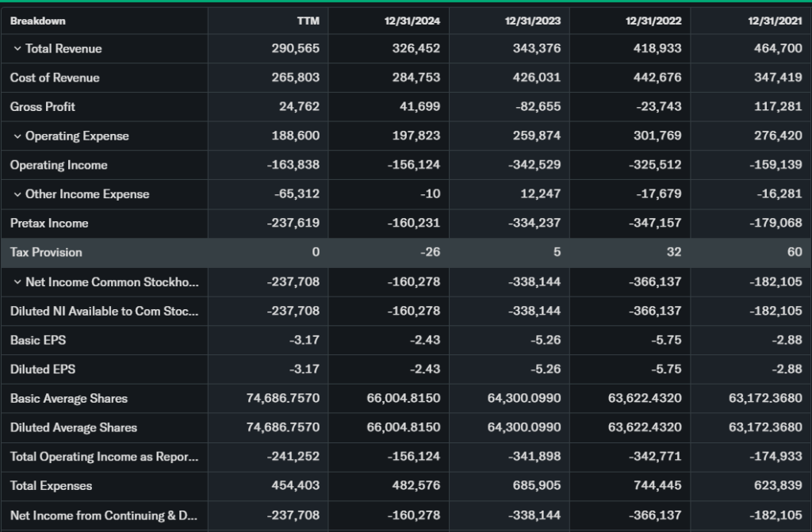Click the Pretax Income row label

pyautogui.click(x=49, y=224)
